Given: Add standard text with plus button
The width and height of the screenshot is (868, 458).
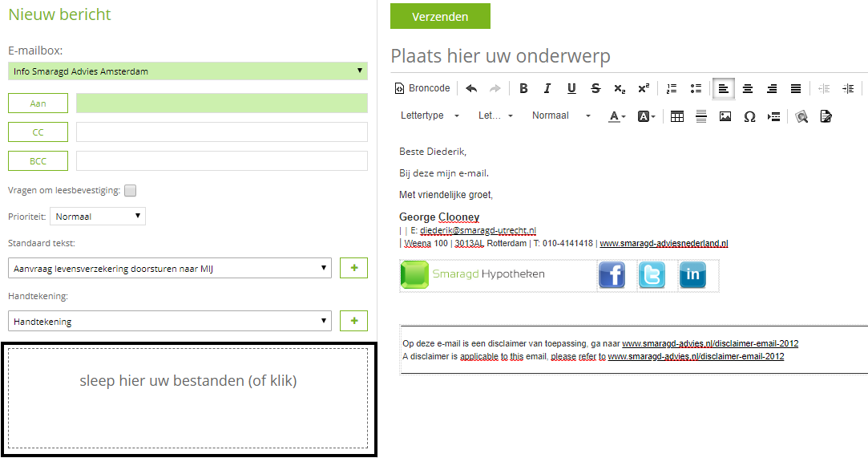Looking at the screenshot, I should click(x=353, y=268).
